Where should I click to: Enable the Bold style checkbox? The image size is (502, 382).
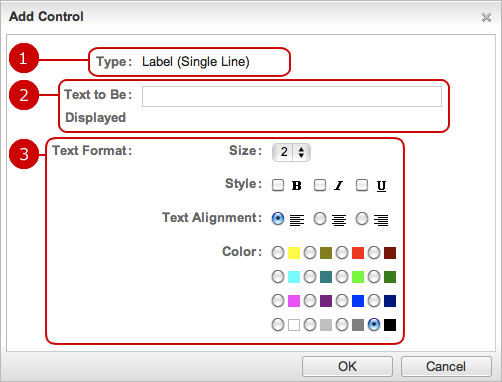point(278,185)
